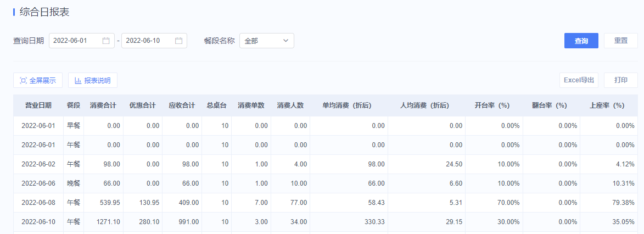Click the end date calendar icon
644x234 pixels.
pyautogui.click(x=178, y=41)
